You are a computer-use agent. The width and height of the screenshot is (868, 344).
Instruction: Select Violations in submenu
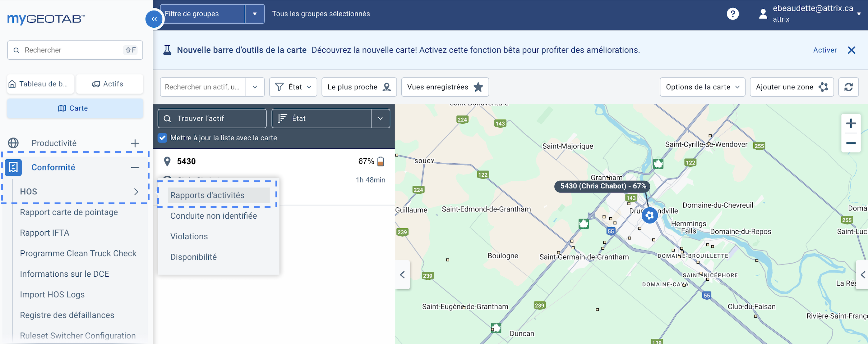(x=189, y=236)
